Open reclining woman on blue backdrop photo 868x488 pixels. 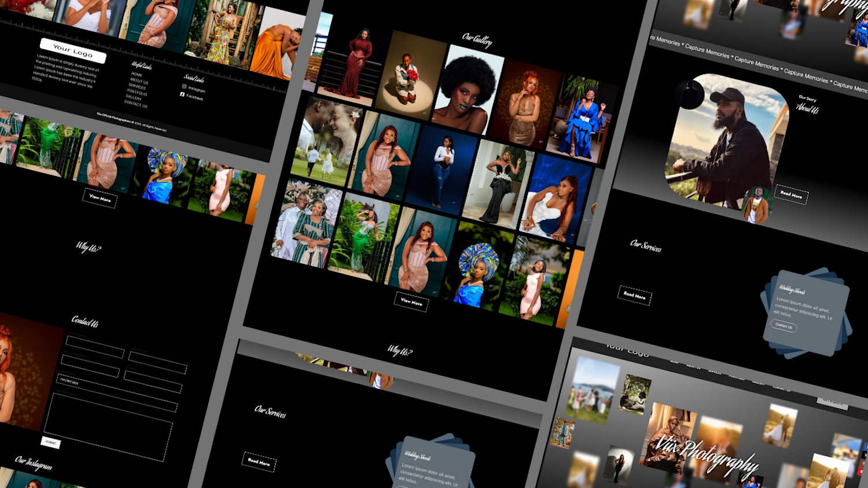click(x=556, y=199)
